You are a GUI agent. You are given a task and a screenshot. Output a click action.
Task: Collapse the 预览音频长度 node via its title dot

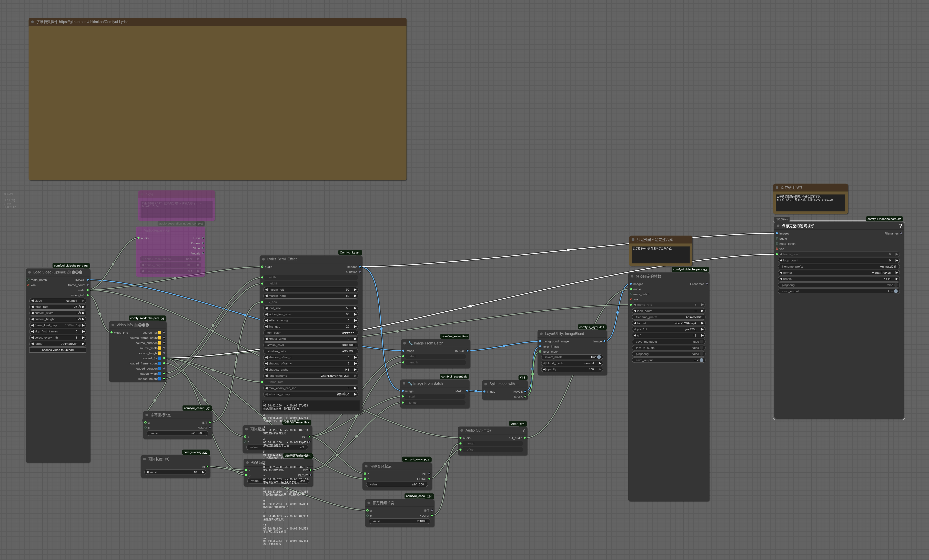(369, 503)
